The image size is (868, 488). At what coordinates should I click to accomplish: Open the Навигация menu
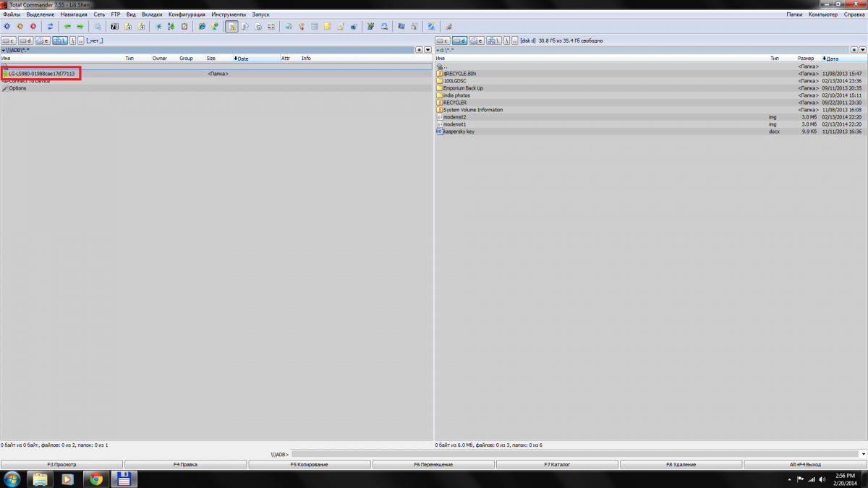(x=74, y=14)
